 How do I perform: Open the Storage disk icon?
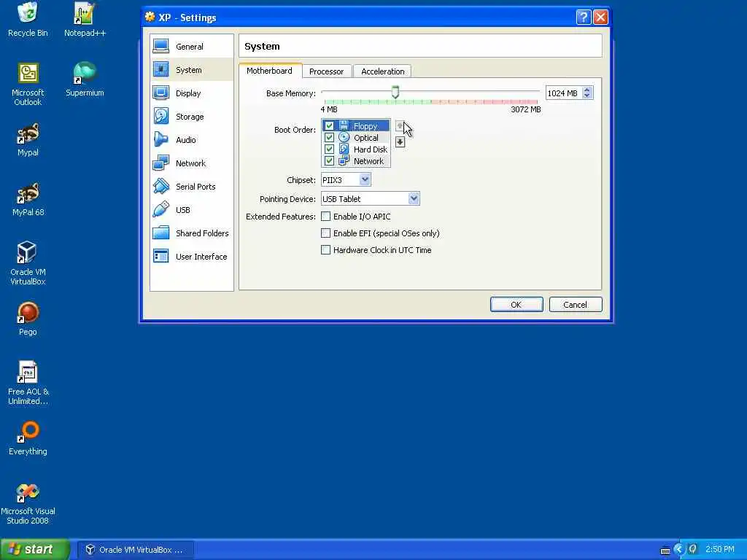click(x=161, y=116)
